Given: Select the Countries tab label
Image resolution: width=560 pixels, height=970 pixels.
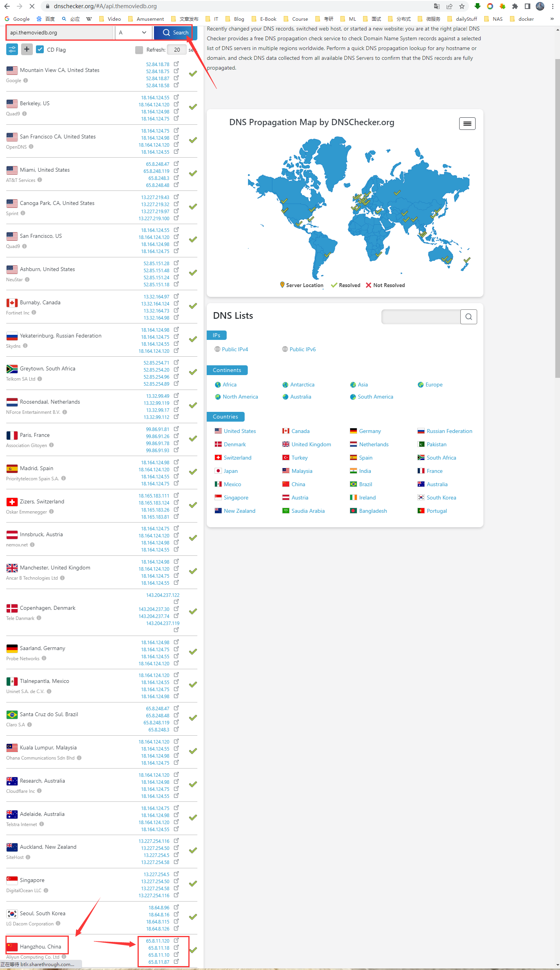Looking at the screenshot, I should [225, 417].
